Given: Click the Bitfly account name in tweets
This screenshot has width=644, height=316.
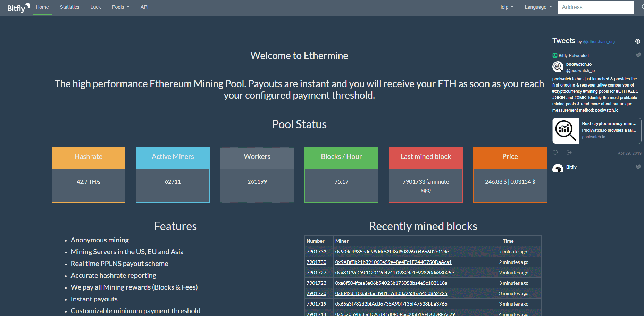Looking at the screenshot, I should pos(571,167).
